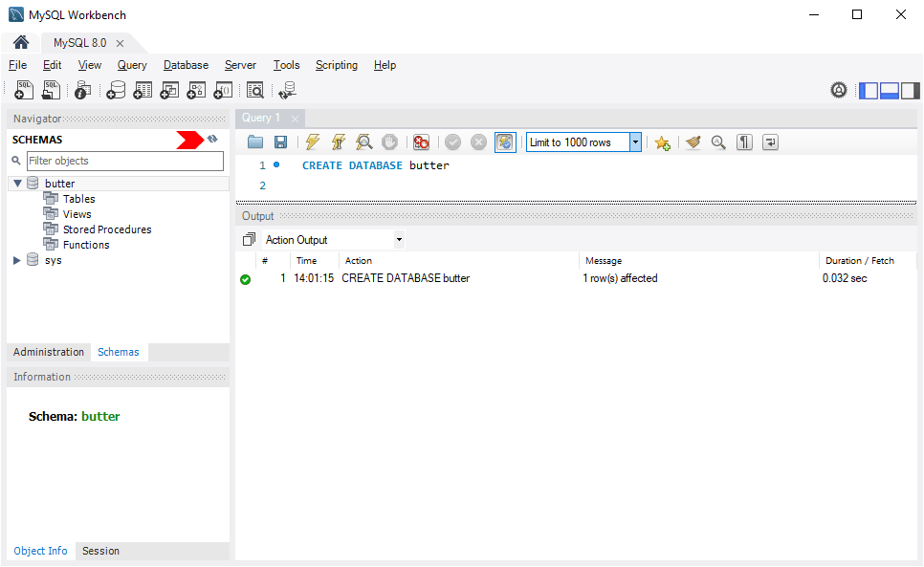The width and height of the screenshot is (924, 567).
Task: Click the output copy icon beside Action Output
Action: coord(250,240)
